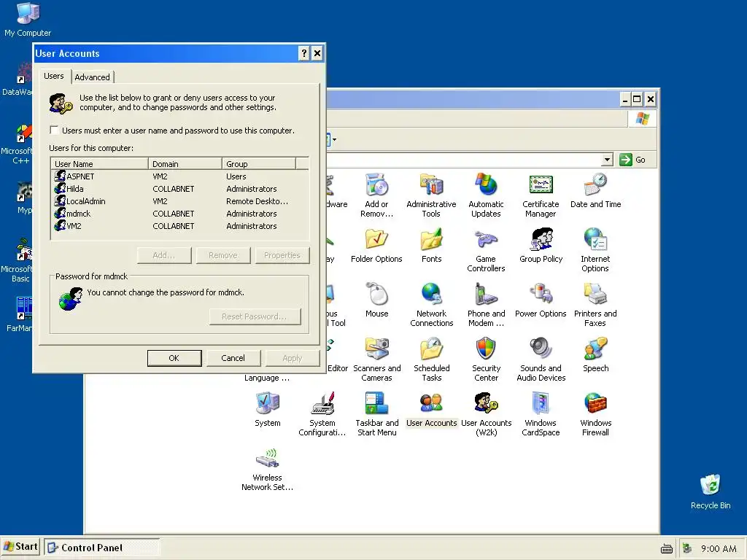Image resolution: width=747 pixels, height=560 pixels.
Task: Open Certificate Manager icon
Action: pyautogui.click(x=541, y=185)
